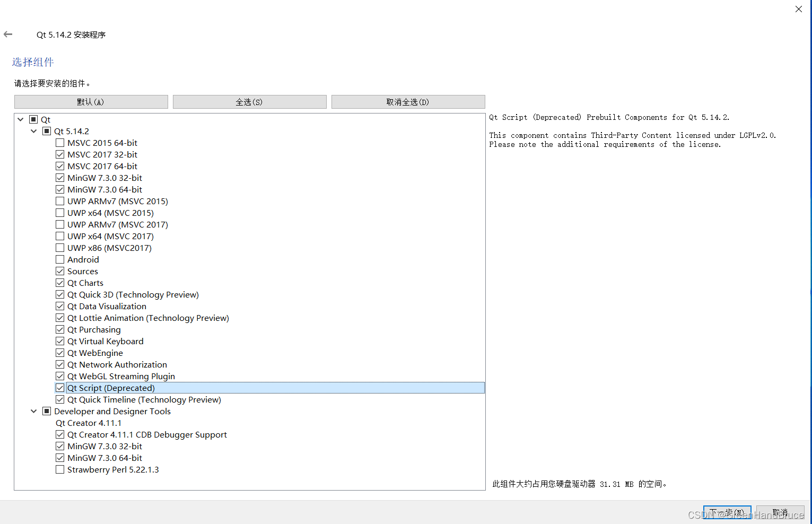Select the MSVC 2015 64-bit label
Screen dimensions: 812x524
coord(102,143)
